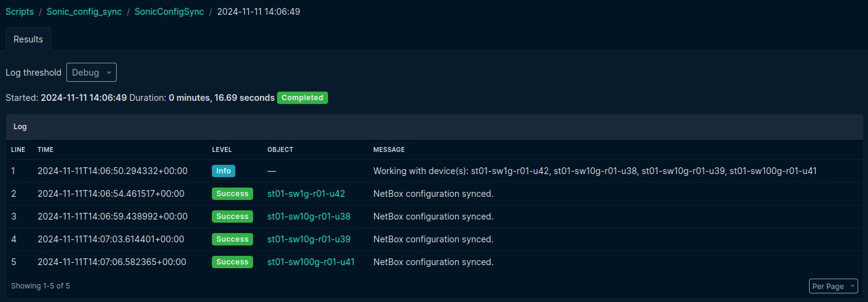Viewport: 868px width, 302px height.
Task: Open the st01-sw10g-r01-u38 object link
Action: (x=308, y=217)
